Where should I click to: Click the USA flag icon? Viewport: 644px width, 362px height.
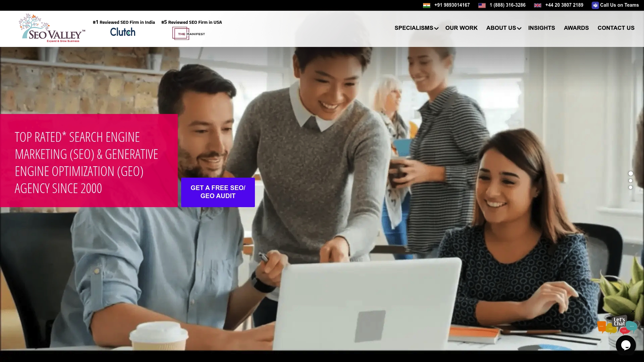pyautogui.click(x=482, y=5)
